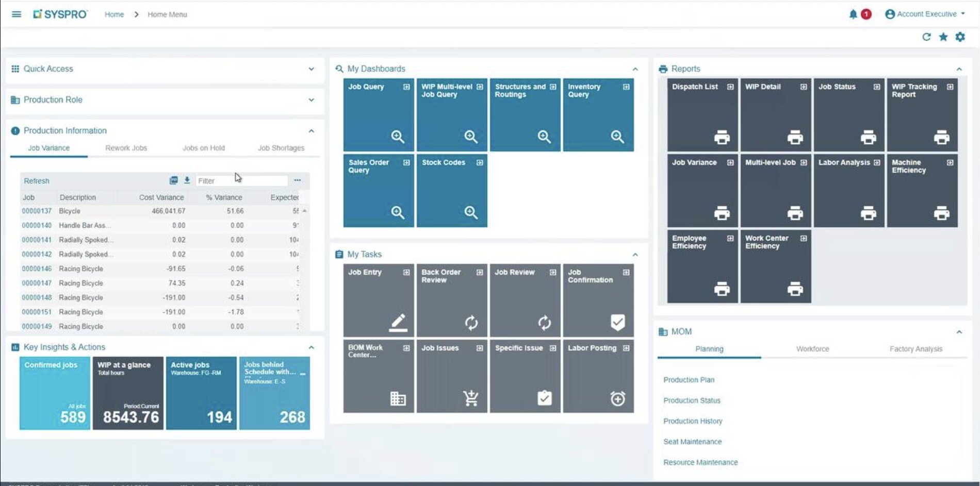Switch to the Workforce tab in MOM

[x=812, y=349]
